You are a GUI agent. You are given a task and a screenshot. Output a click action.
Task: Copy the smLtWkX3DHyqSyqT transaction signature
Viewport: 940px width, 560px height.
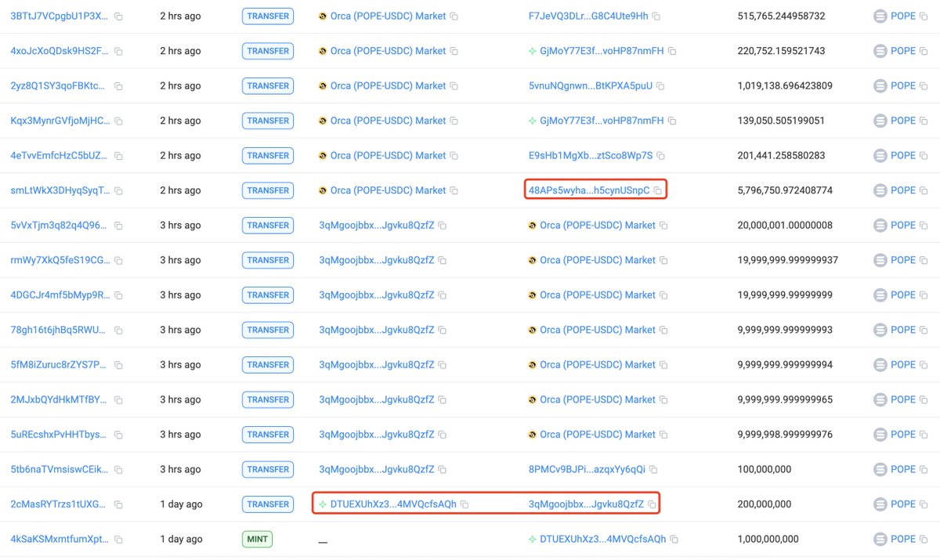118,190
